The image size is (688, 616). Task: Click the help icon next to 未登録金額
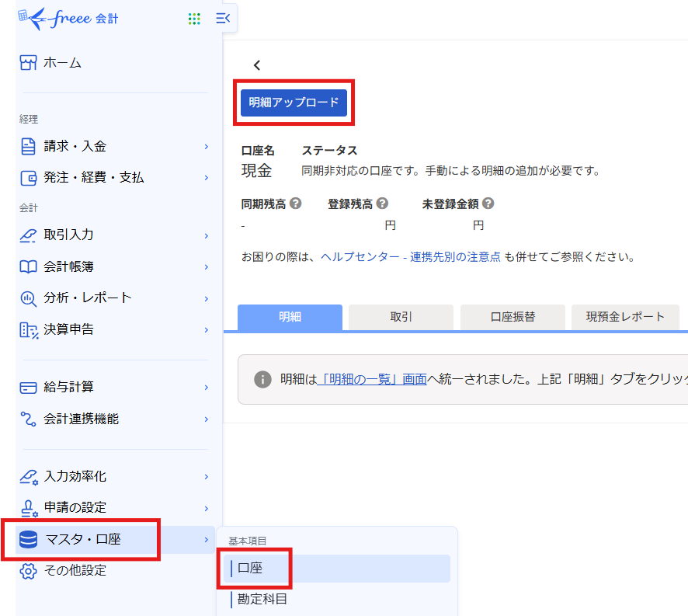488,204
